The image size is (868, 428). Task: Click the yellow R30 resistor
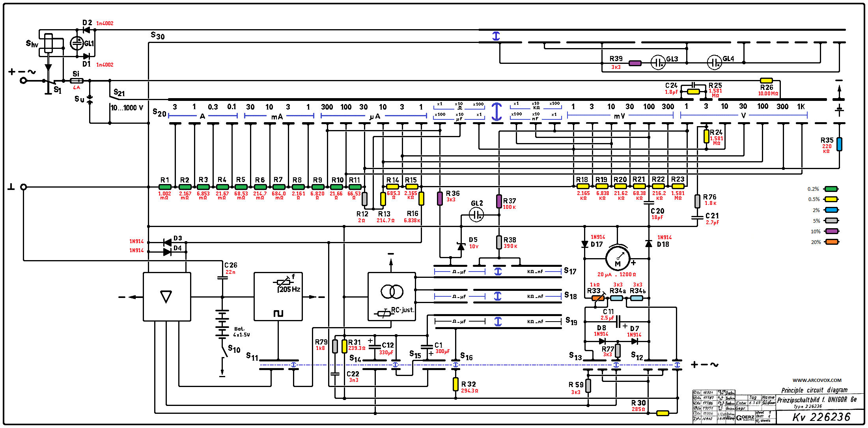coord(663,413)
